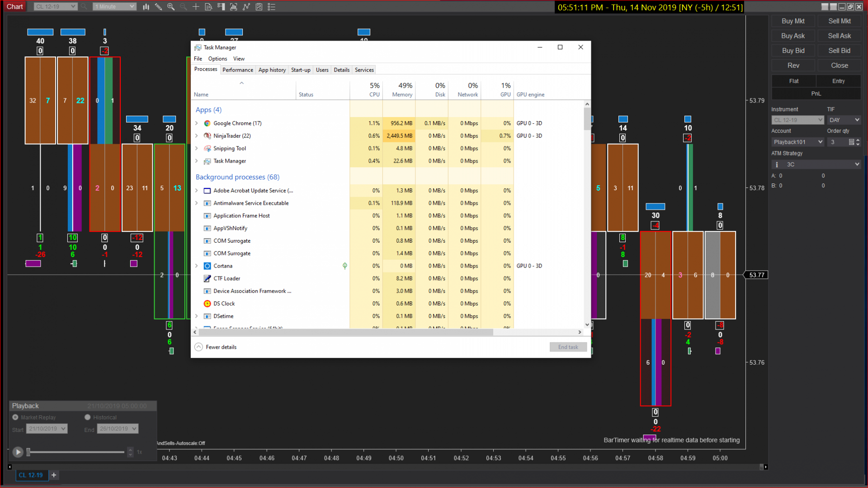Open the chart properties list icon
The image size is (868, 488).
[x=271, y=7]
